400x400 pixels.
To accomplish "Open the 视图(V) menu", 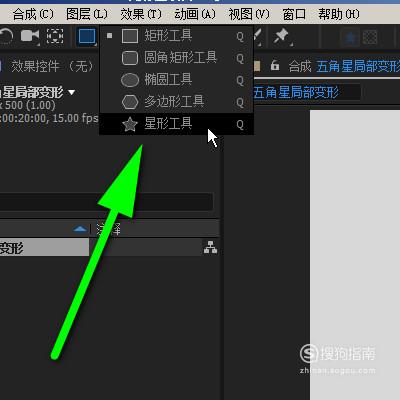I will click(249, 14).
